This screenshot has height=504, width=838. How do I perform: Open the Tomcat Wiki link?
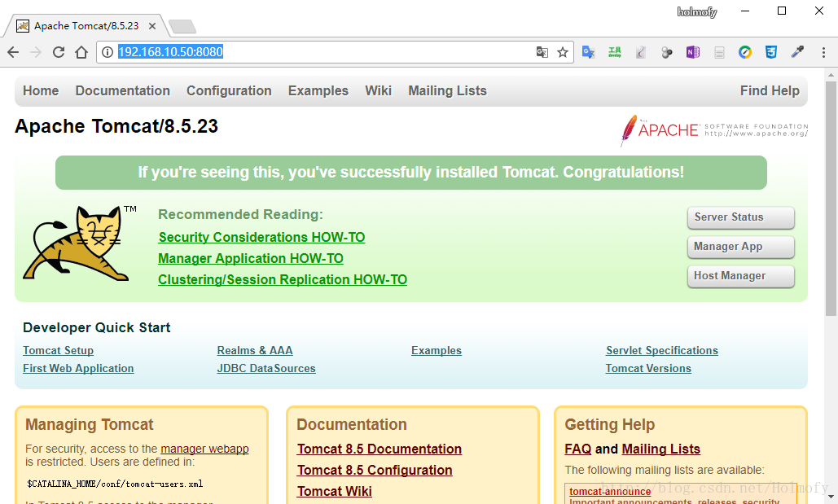[335, 491]
